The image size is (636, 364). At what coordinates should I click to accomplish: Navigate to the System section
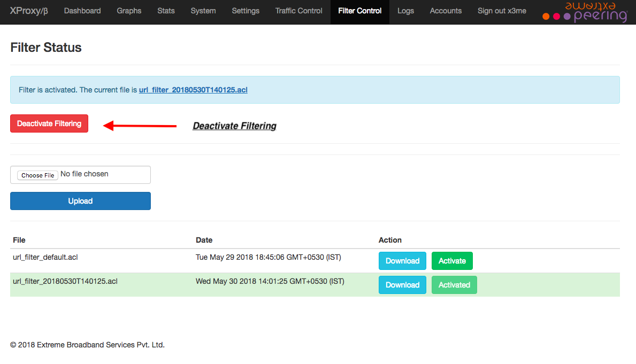tap(203, 11)
